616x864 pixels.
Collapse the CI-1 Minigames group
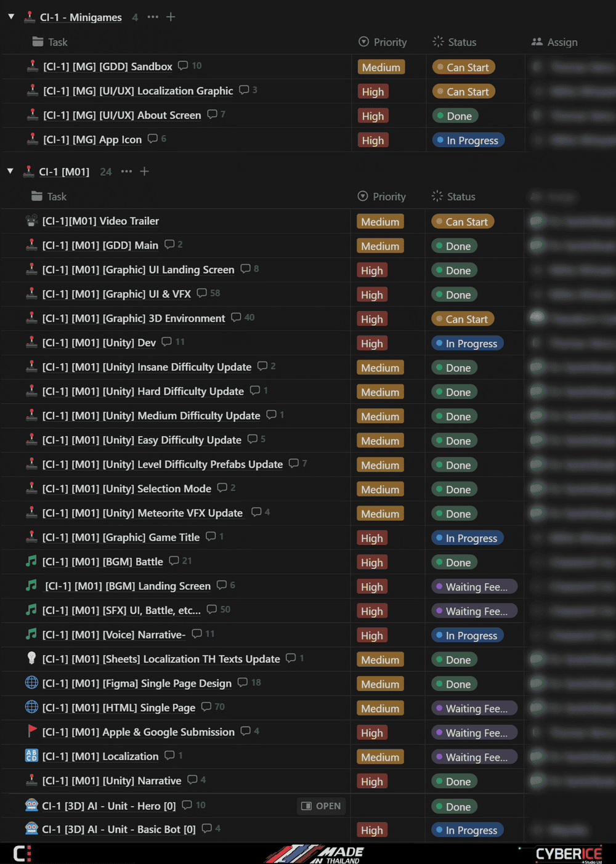[11, 17]
